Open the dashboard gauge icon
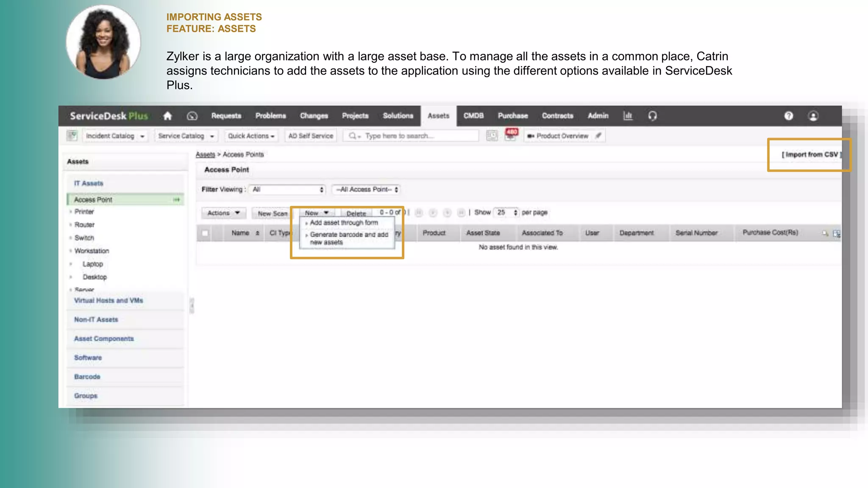The height and width of the screenshot is (488, 868). [x=192, y=116]
